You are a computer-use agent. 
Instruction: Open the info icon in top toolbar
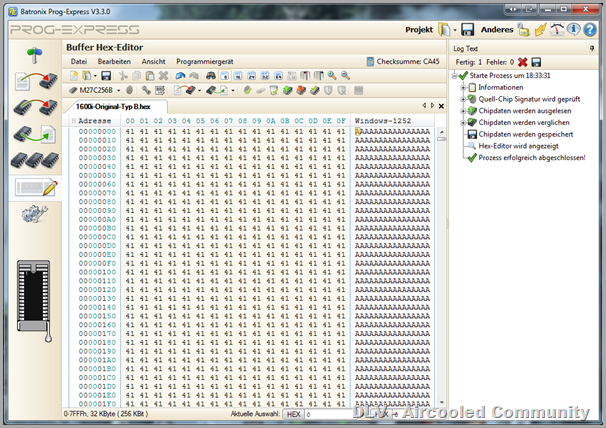pyautogui.click(x=574, y=29)
